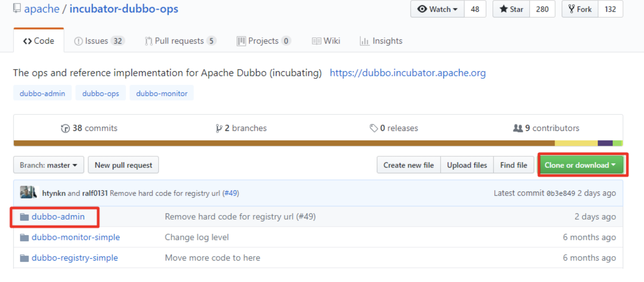Click Find file button
The height and width of the screenshot is (282, 644).
(514, 165)
